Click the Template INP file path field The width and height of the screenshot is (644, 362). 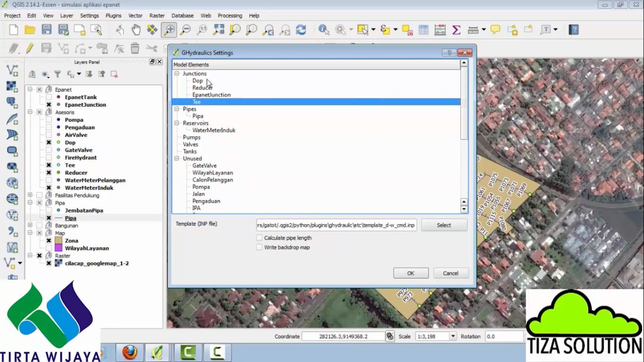point(336,225)
